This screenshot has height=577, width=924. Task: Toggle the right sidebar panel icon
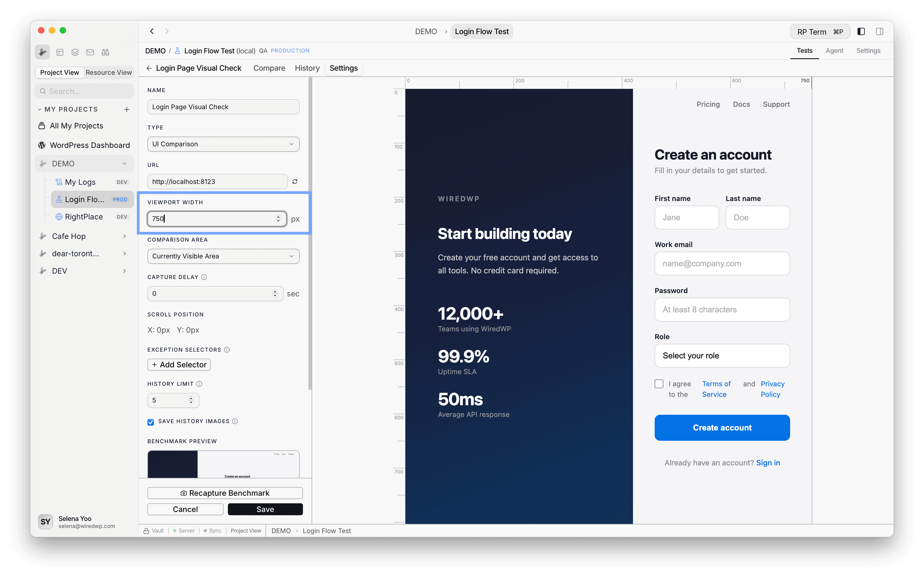879,32
